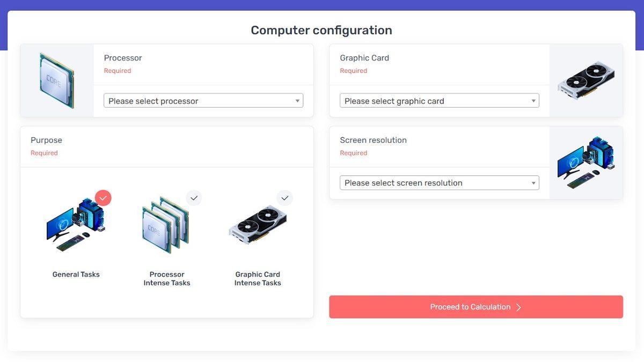Select the stacked processors icon
This screenshot has height=362, width=644.
point(165,225)
